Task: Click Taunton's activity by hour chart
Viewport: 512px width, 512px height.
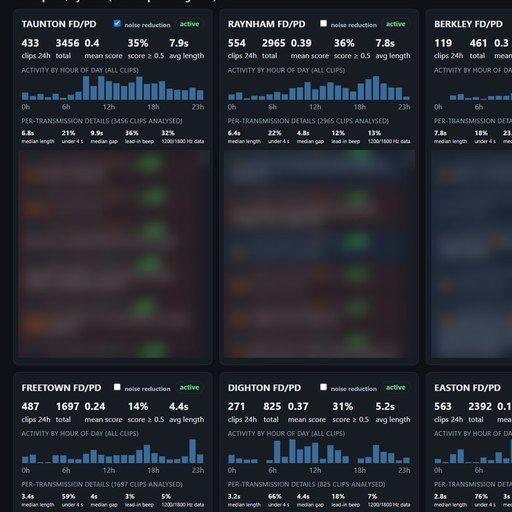Action: pos(113,88)
